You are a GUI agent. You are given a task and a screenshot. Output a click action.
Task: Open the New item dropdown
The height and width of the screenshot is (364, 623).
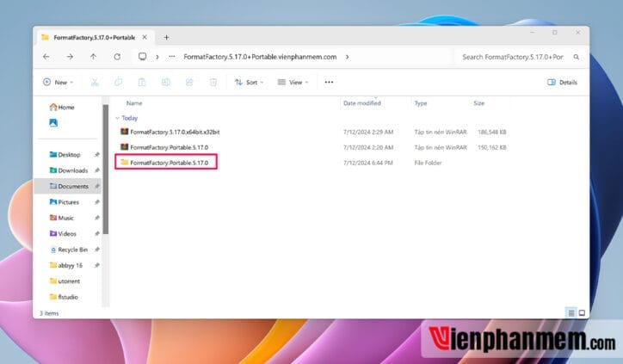click(x=58, y=83)
